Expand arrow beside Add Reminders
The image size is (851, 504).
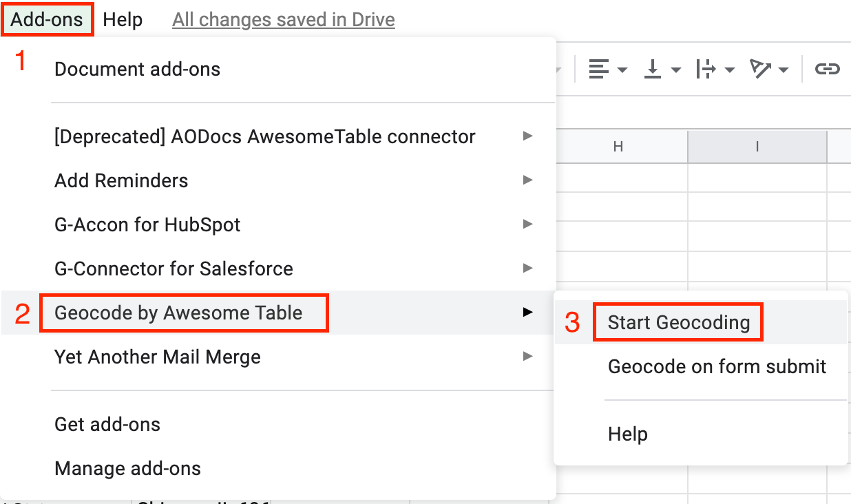pos(528,180)
